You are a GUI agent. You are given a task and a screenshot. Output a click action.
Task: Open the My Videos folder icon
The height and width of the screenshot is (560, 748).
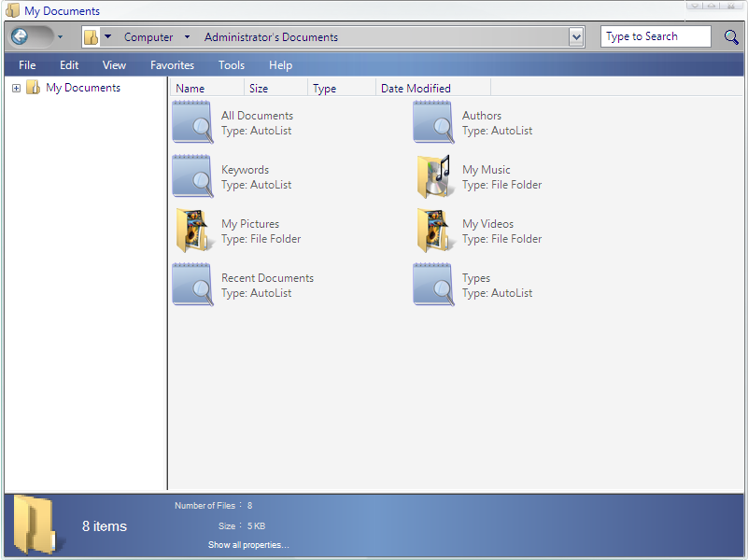[433, 231]
